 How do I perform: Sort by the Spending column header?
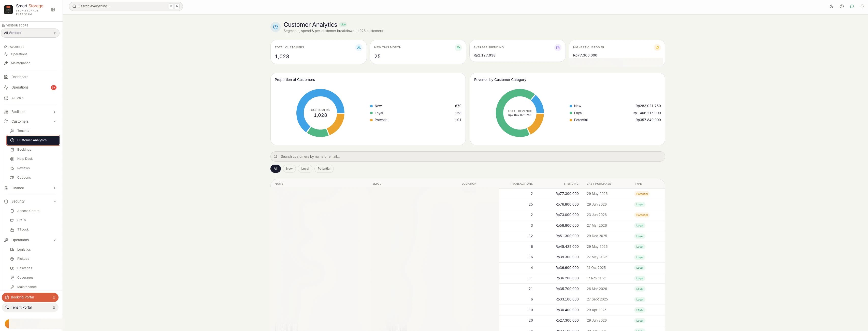tap(571, 184)
